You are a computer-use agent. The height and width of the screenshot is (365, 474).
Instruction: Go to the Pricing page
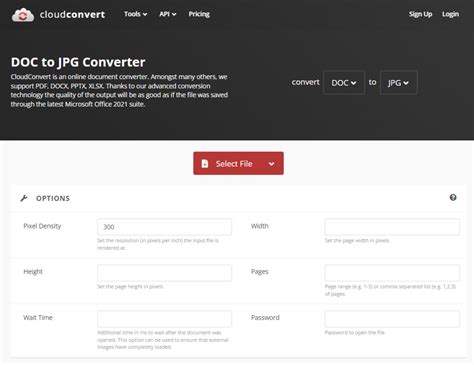(x=199, y=14)
